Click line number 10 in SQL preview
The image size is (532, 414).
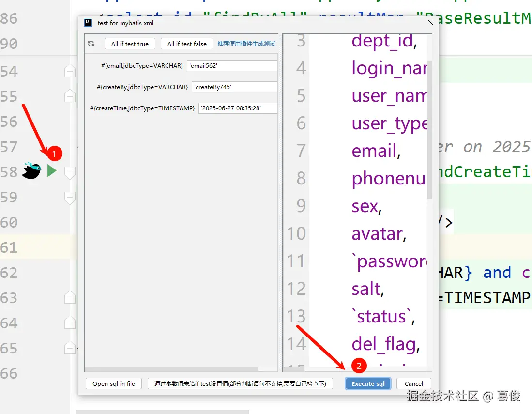[295, 233]
